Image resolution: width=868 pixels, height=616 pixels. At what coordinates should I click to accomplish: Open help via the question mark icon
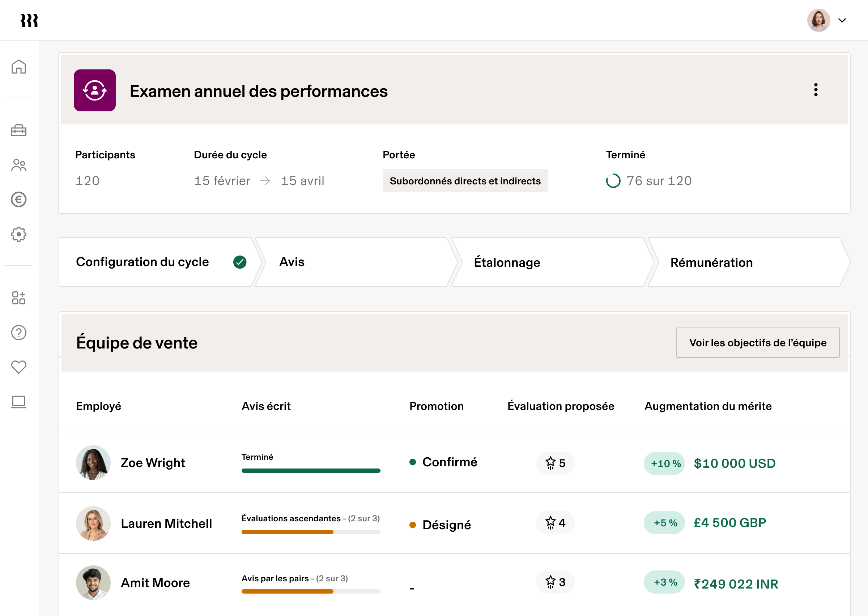[18, 333]
